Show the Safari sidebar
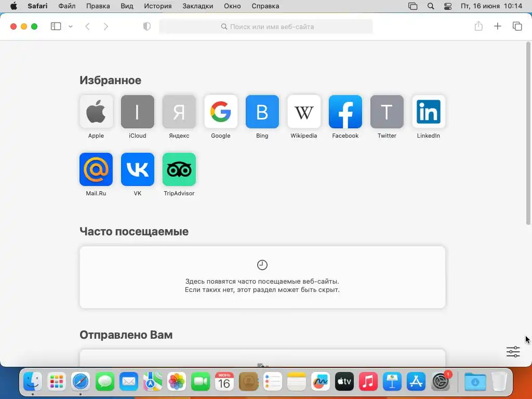Viewport: 532px width, 399px height. [56, 26]
